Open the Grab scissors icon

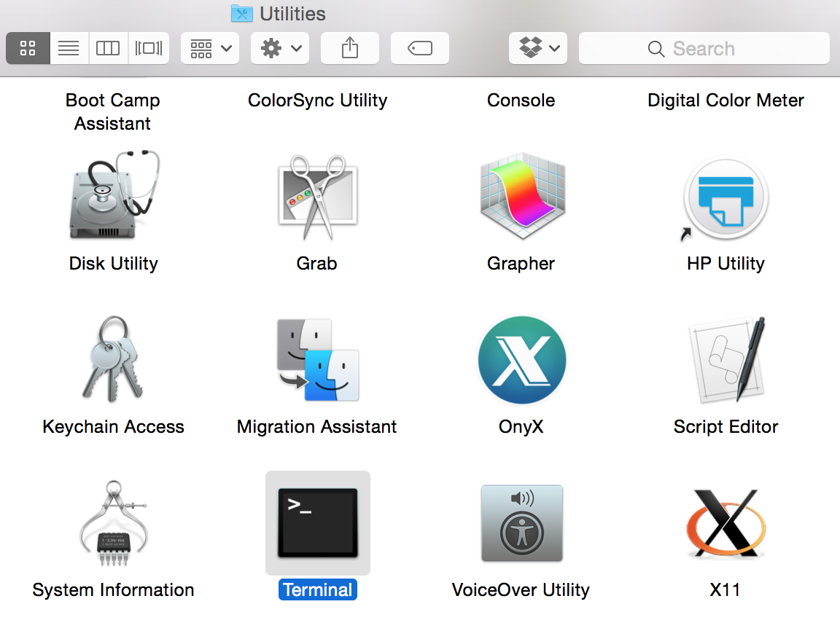[x=318, y=197]
